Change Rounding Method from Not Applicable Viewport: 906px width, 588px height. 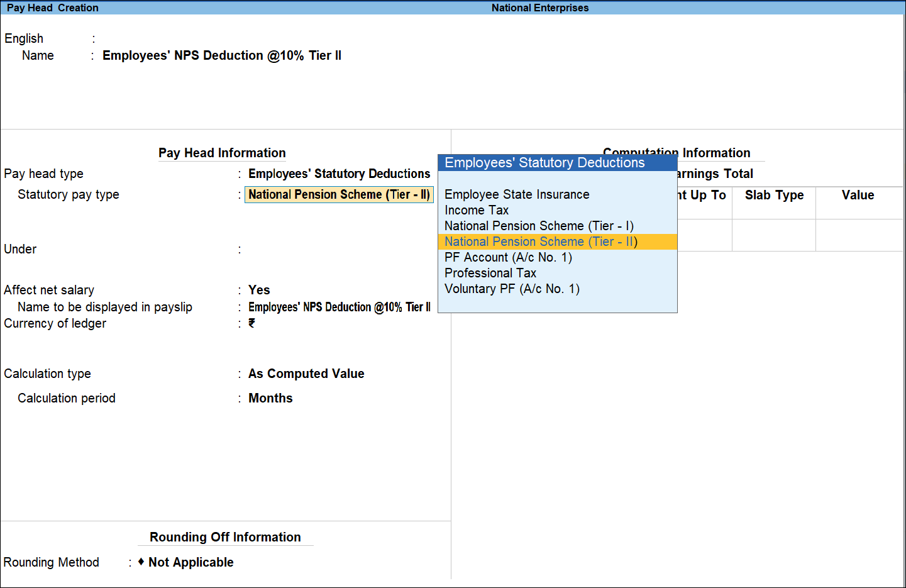(191, 562)
